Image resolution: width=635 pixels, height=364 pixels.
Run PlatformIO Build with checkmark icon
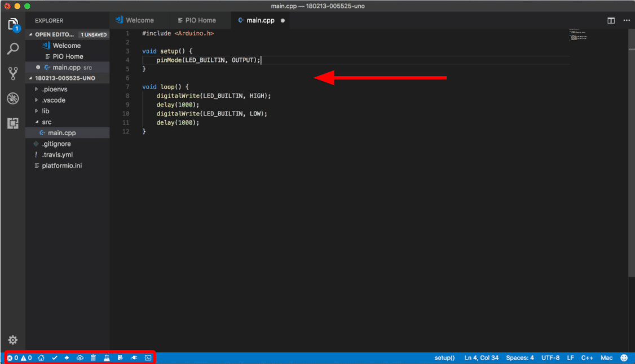55,358
